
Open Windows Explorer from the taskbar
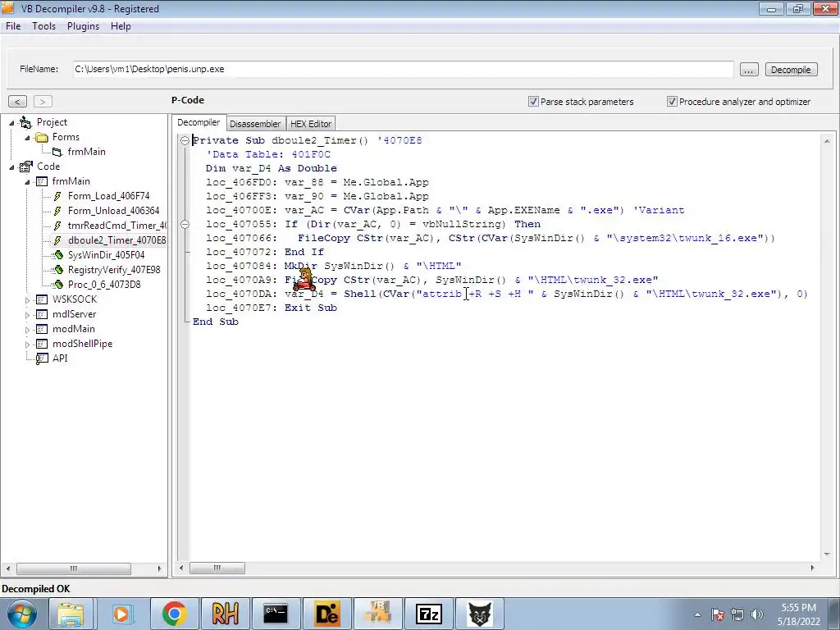pos(71,614)
